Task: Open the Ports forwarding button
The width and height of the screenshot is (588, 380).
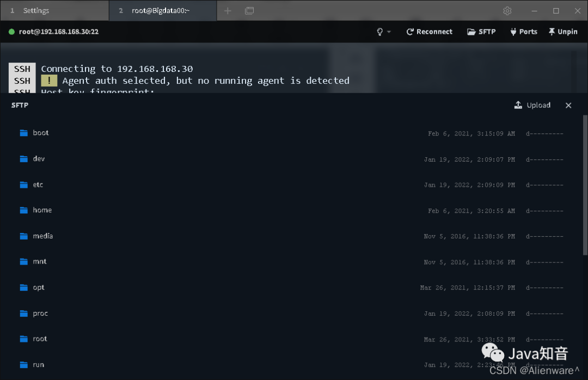Action: pos(524,32)
